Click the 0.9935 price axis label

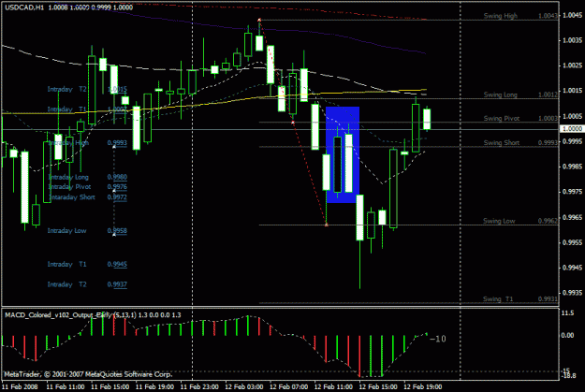click(x=572, y=293)
